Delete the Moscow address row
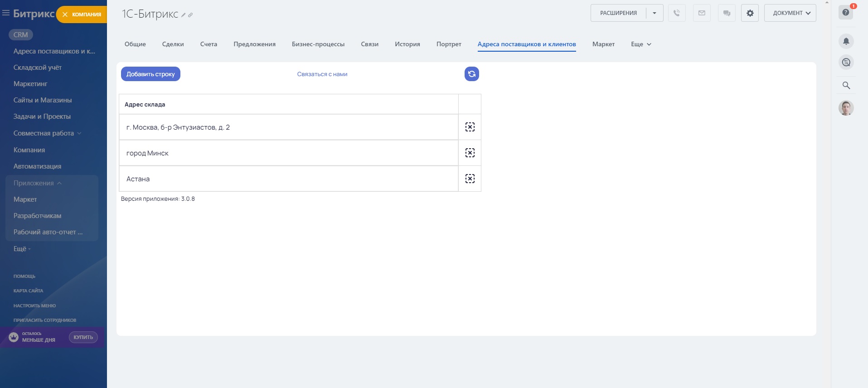868x388 pixels. (470, 127)
